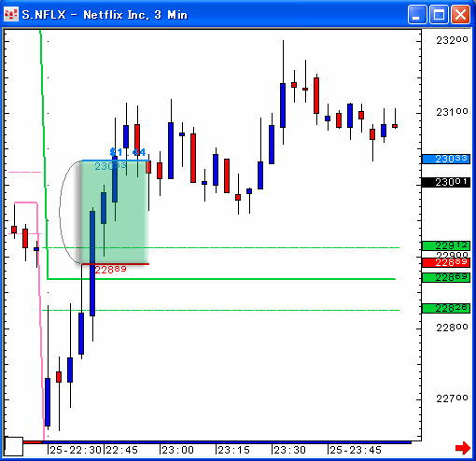This screenshot has height=461, width=476.
Task: Click the blue scrollbar strip along the bottom
Action: [227, 442]
